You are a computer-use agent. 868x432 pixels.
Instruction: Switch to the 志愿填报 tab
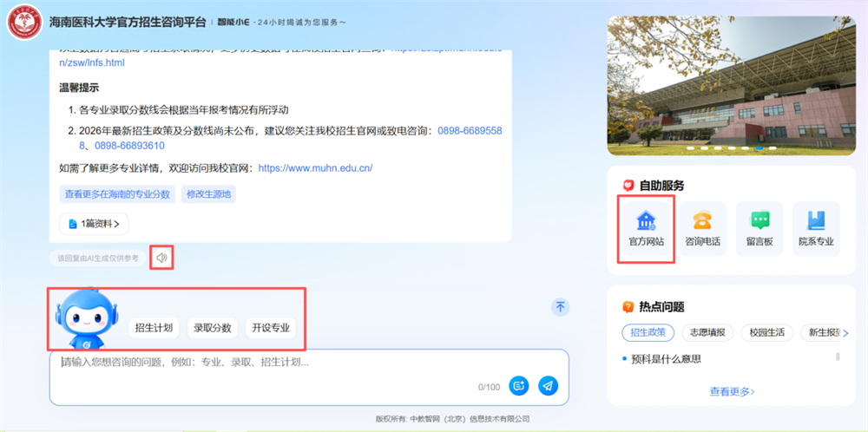[x=709, y=332]
